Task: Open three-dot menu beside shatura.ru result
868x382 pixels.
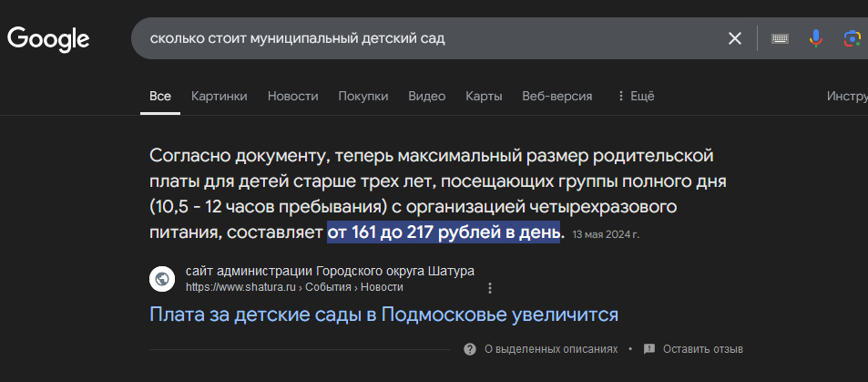Action: click(490, 288)
